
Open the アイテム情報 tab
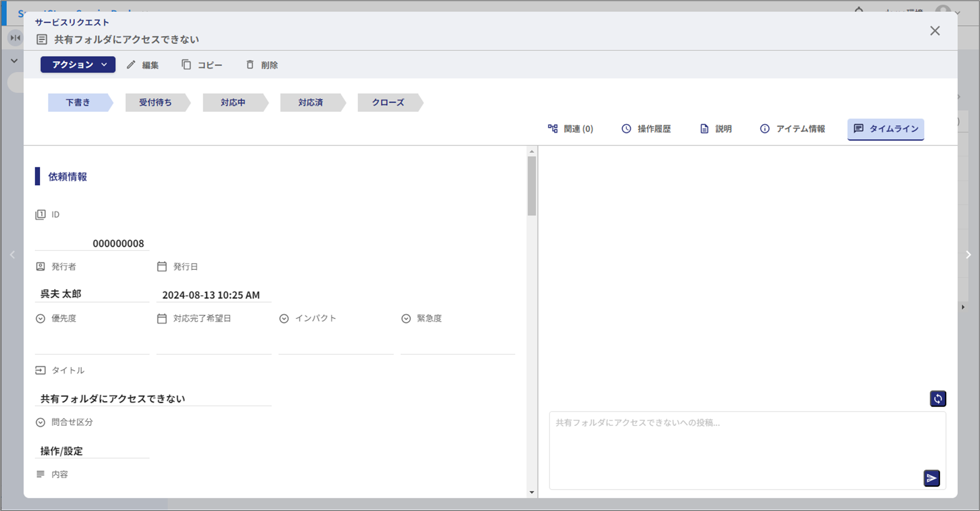(x=792, y=129)
